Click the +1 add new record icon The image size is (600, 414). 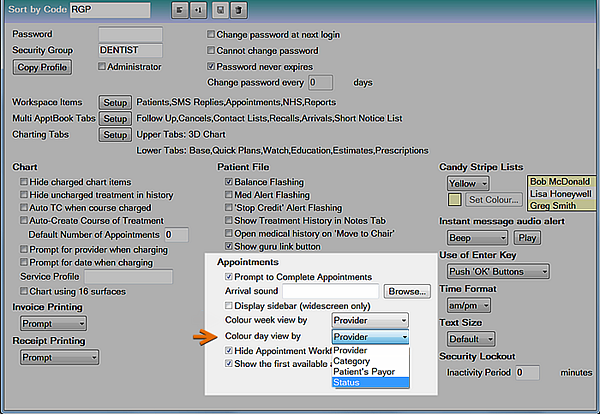coord(198,10)
